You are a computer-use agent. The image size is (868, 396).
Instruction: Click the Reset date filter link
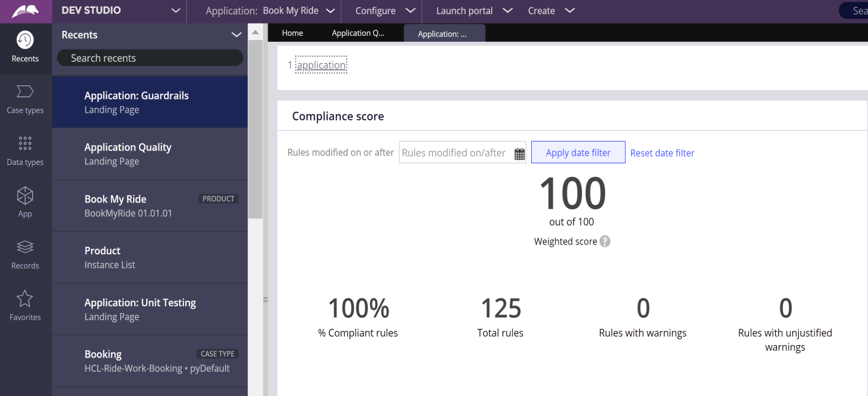tap(662, 153)
